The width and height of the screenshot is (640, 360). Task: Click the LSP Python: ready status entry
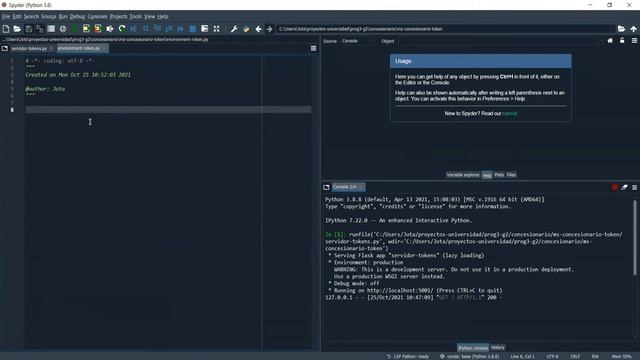coord(408,356)
